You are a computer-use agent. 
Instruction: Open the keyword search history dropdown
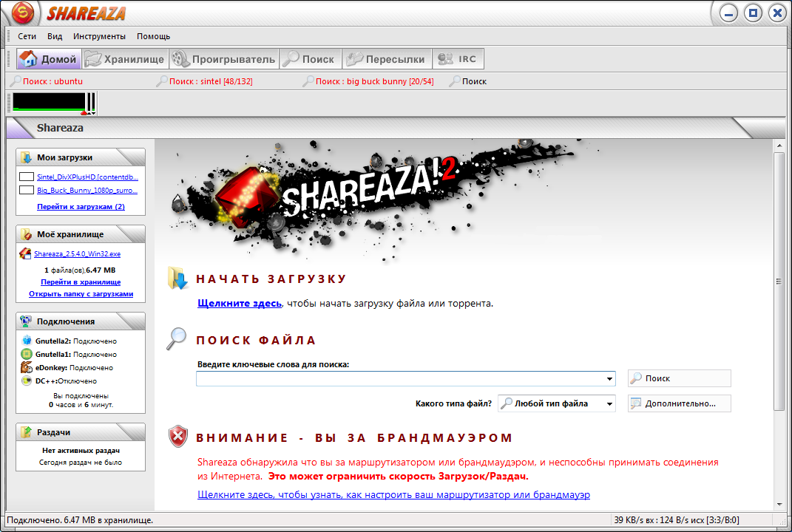(x=609, y=379)
